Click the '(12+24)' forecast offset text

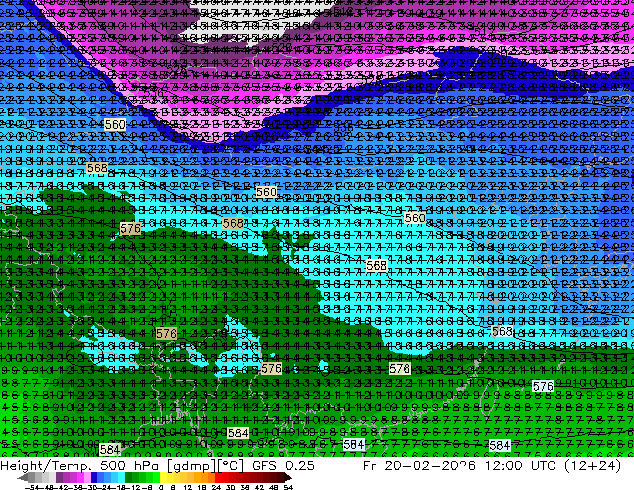[x=592, y=466]
